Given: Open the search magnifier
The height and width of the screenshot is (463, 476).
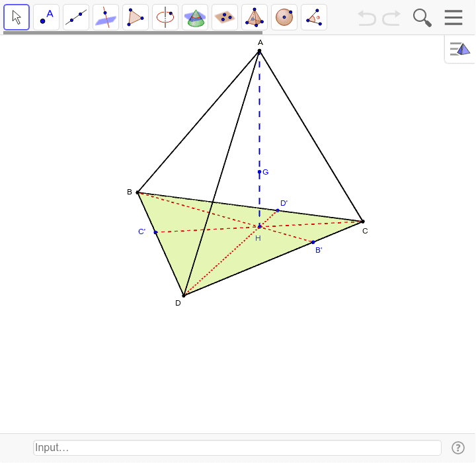Looking at the screenshot, I should (422, 18).
